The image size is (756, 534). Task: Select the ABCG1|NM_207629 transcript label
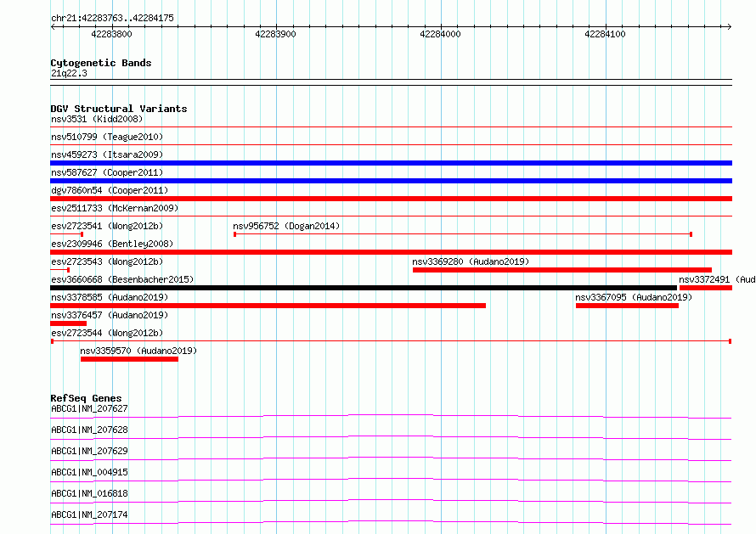[89, 451]
